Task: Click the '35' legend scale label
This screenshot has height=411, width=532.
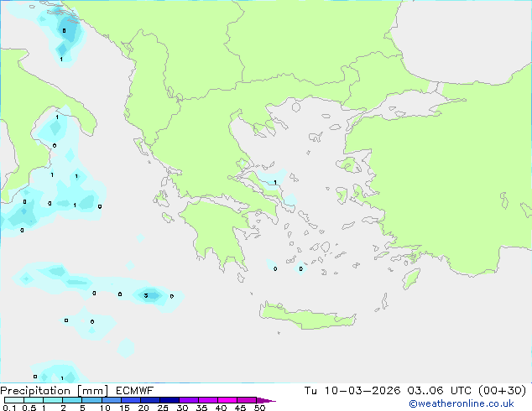Action: (x=201, y=408)
